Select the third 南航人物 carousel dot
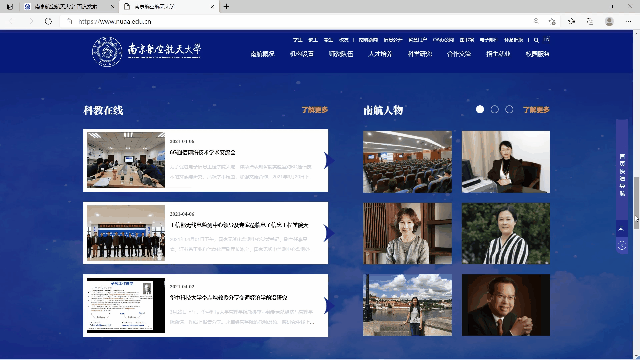Screen dimensions: 640x360 [x=509, y=109]
